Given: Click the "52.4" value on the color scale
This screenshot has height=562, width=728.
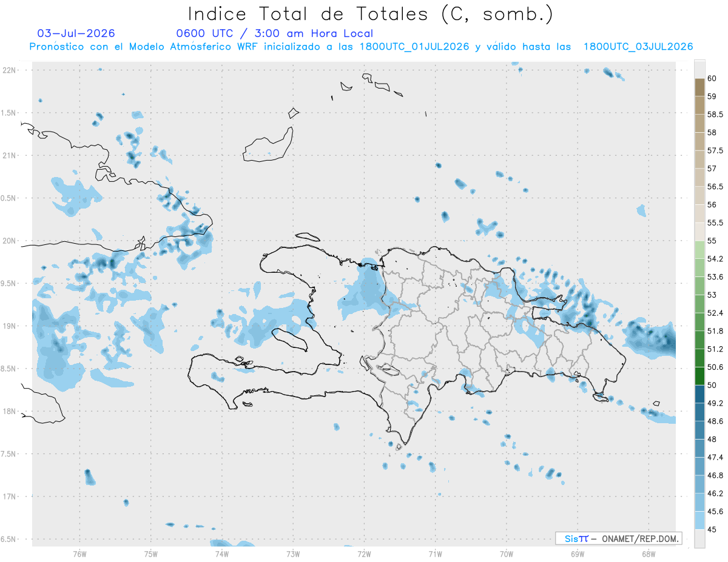Looking at the screenshot, I should click(716, 313).
